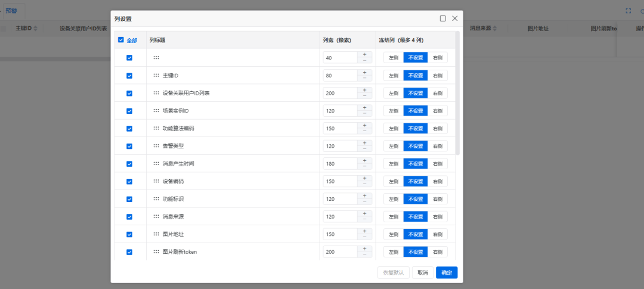
Task: Freeze 设备关联用户ID列表 to 左侧
Action: pyautogui.click(x=394, y=93)
